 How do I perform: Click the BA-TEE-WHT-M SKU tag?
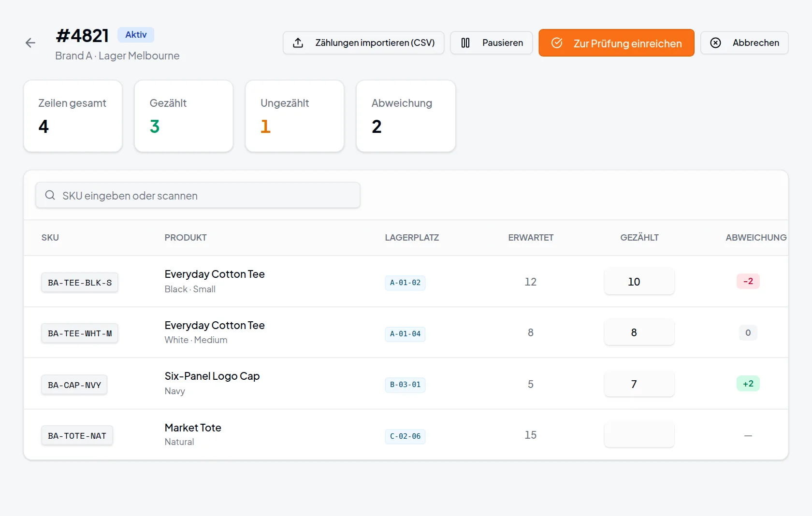(x=80, y=333)
